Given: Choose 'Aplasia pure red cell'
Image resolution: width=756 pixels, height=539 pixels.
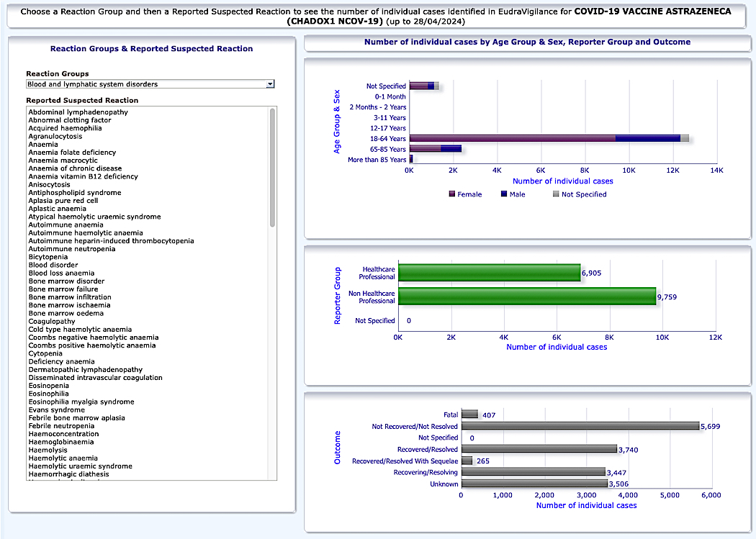Looking at the screenshot, I should tap(63, 200).
